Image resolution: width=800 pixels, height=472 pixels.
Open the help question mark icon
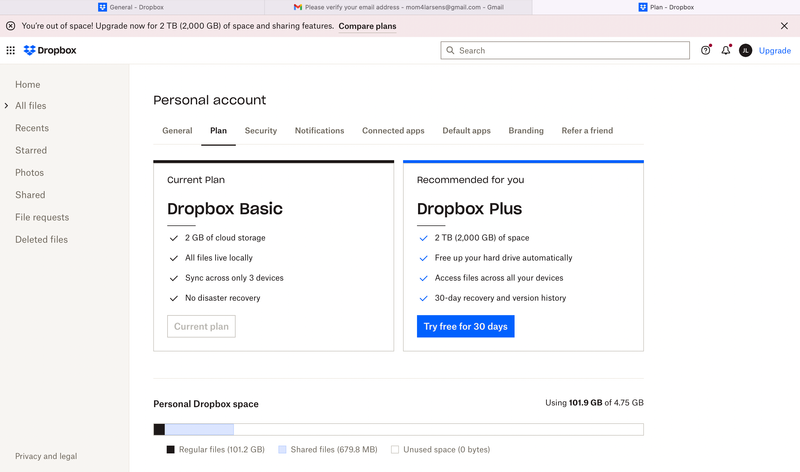705,50
